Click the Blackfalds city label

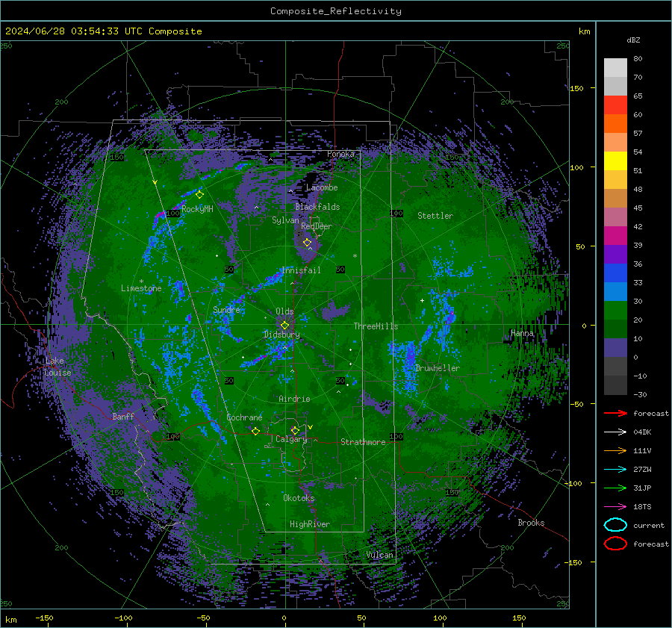pos(317,207)
